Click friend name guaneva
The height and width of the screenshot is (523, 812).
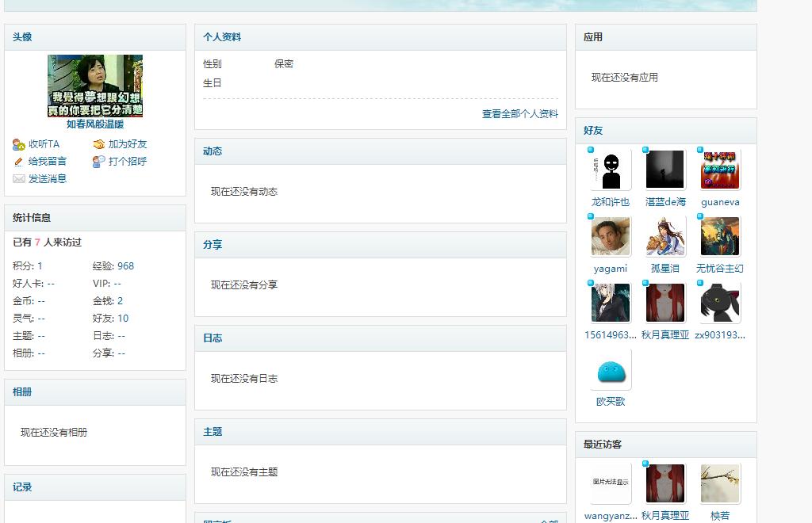click(720, 202)
